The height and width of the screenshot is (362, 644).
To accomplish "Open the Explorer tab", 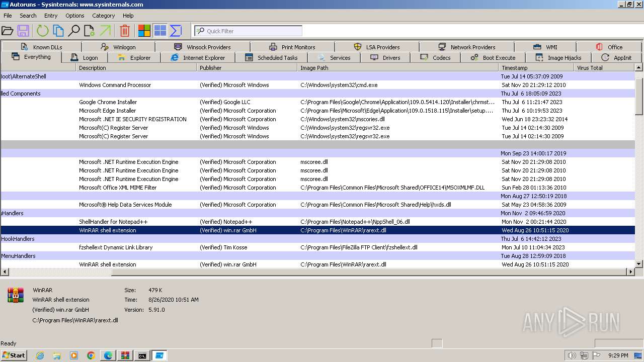I will click(x=134, y=57).
